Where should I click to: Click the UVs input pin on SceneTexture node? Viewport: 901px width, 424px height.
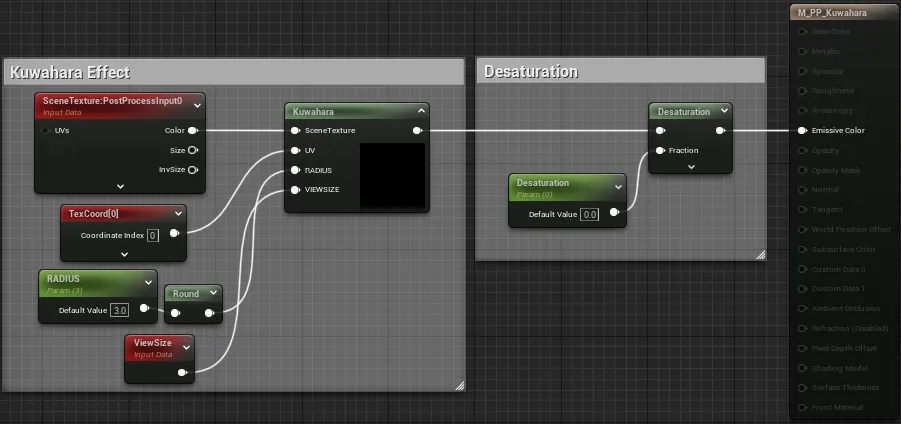pyautogui.click(x=46, y=130)
